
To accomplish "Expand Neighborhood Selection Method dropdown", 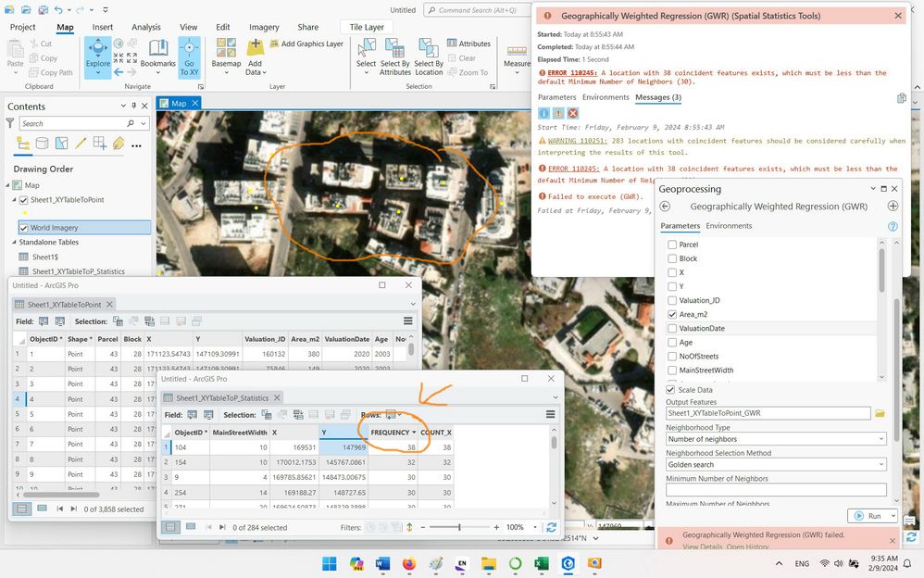I will click(x=775, y=464).
